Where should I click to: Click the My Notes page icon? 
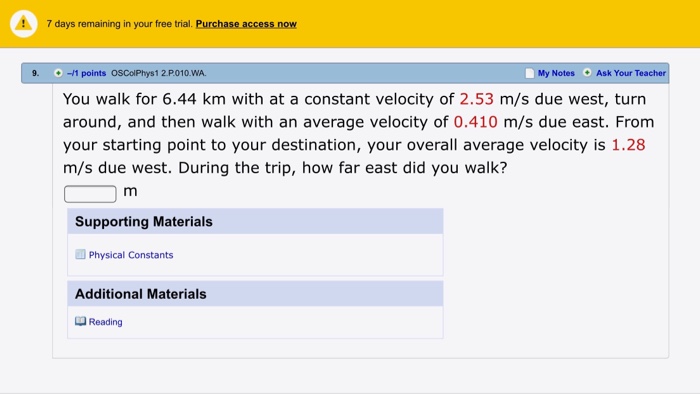coord(529,73)
